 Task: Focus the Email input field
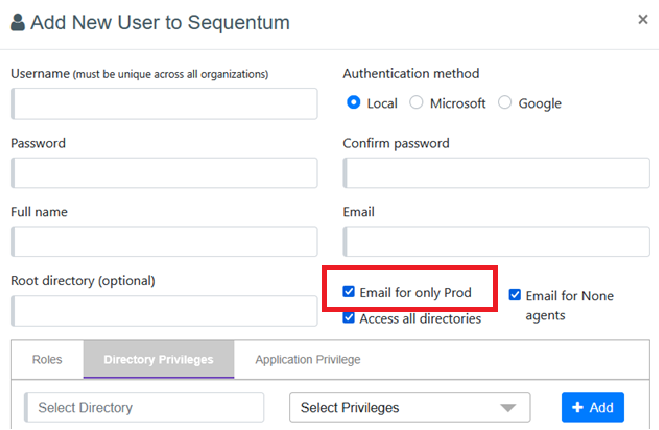(x=497, y=242)
